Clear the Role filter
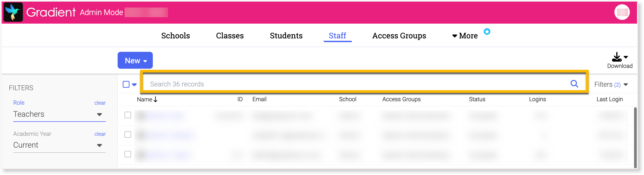 pyautogui.click(x=100, y=103)
